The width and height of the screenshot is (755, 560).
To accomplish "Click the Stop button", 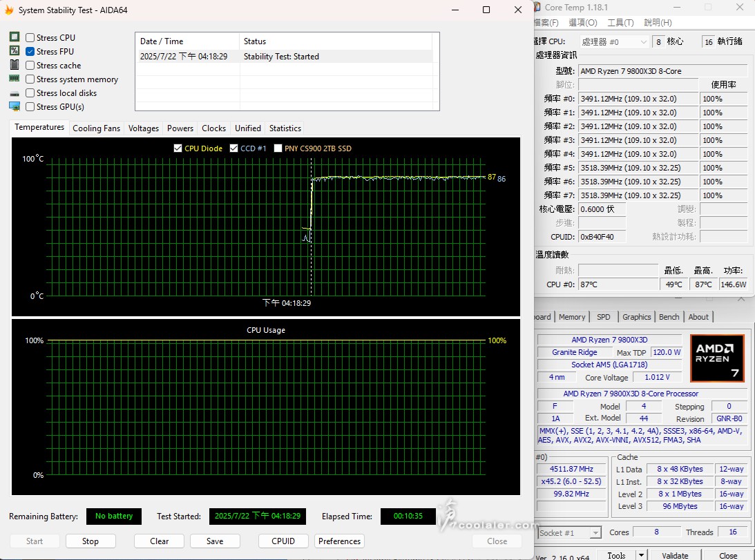I will point(90,541).
